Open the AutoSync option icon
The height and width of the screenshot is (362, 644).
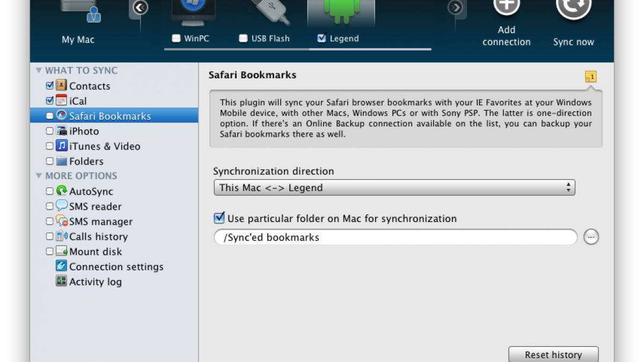tap(62, 191)
